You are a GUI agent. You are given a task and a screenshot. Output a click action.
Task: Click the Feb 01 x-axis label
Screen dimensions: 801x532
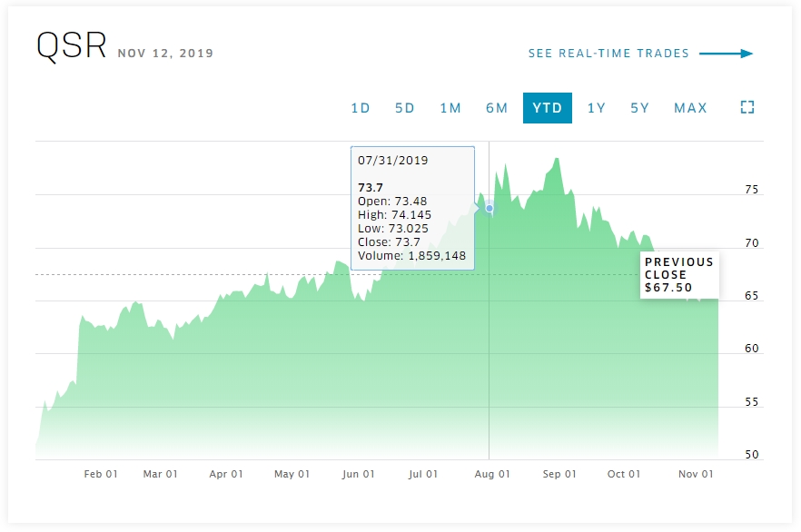[101, 474]
